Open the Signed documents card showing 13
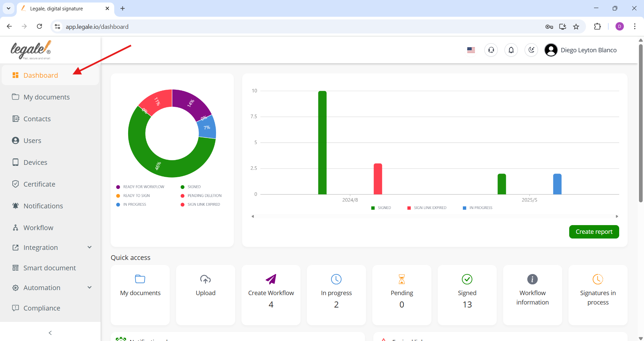The width and height of the screenshot is (644, 341). pos(467,295)
